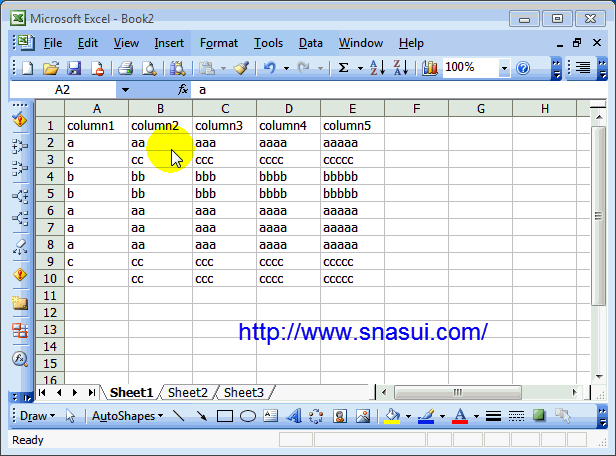Select cell containing column3 header
The image size is (616, 456).
[x=224, y=126]
